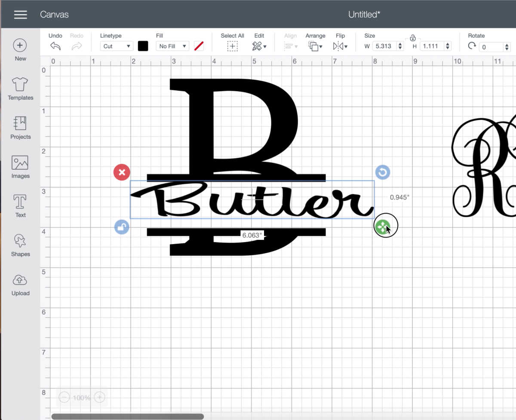Image resolution: width=516 pixels, height=420 pixels.
Task: Toggle the blue unlock handle on selection
Action: [122, 227]
